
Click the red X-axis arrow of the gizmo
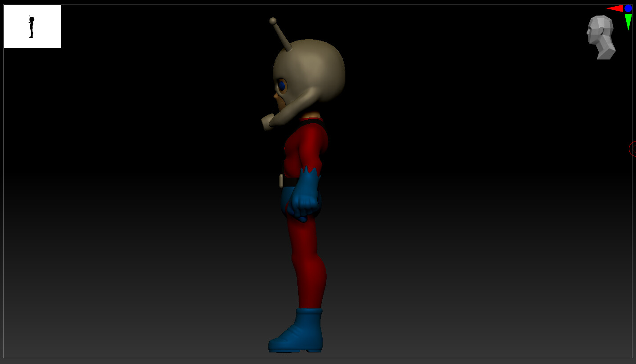click(x=616, y=8)
